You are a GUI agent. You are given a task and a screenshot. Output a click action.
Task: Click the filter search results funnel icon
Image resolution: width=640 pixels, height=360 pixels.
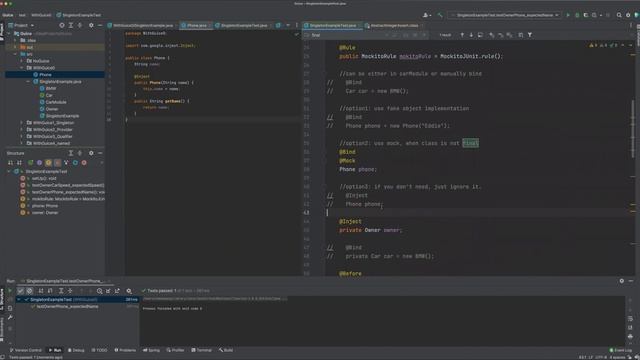tap(530, 35)
